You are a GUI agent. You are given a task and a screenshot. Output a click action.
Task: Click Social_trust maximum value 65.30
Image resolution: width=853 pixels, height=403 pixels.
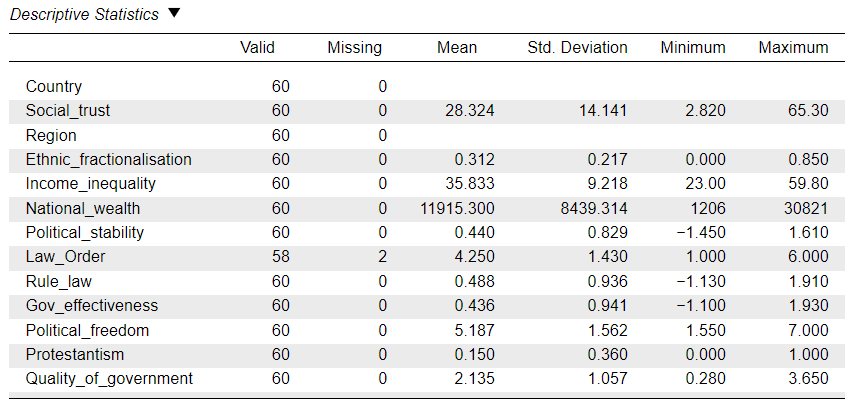coord(808,111)
